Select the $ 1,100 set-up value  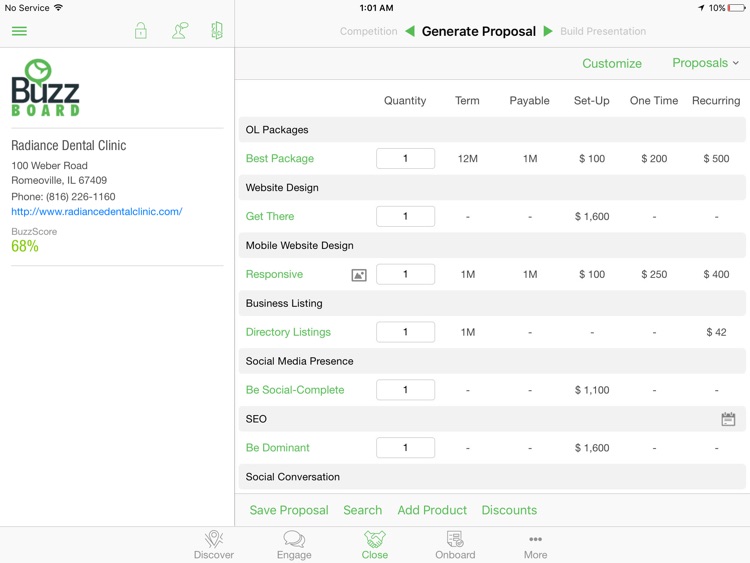(x=592, y=390)
